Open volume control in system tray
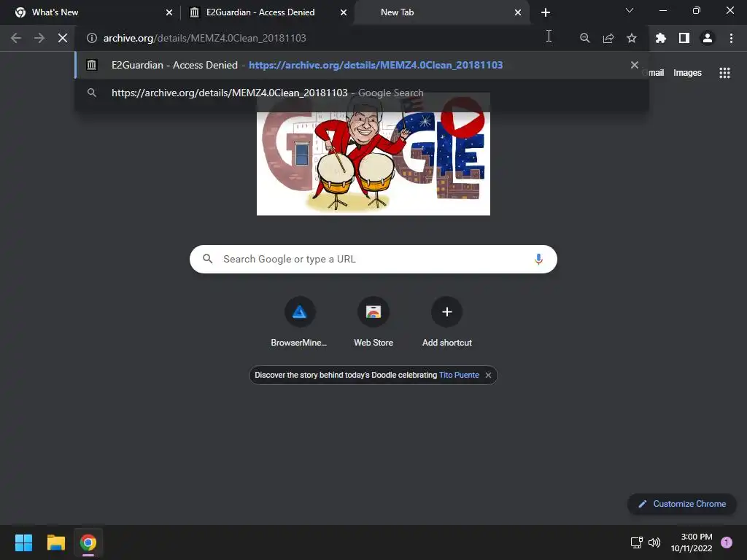This screenshot has height=560, width=747. (x=654, y=542)
